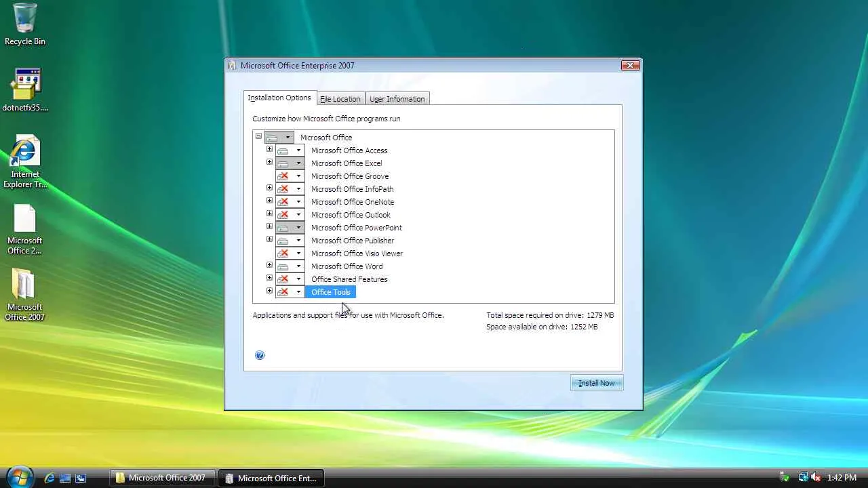Viewport: 868px width, 488px height.
Task: Select the Microsoft Office Outlook tree label
Action: [351, 215]
